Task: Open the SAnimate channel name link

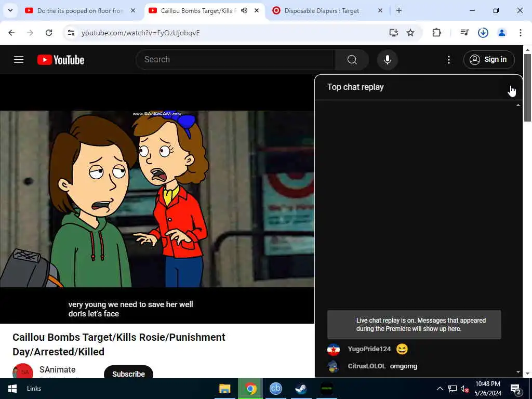Action: 57,369
